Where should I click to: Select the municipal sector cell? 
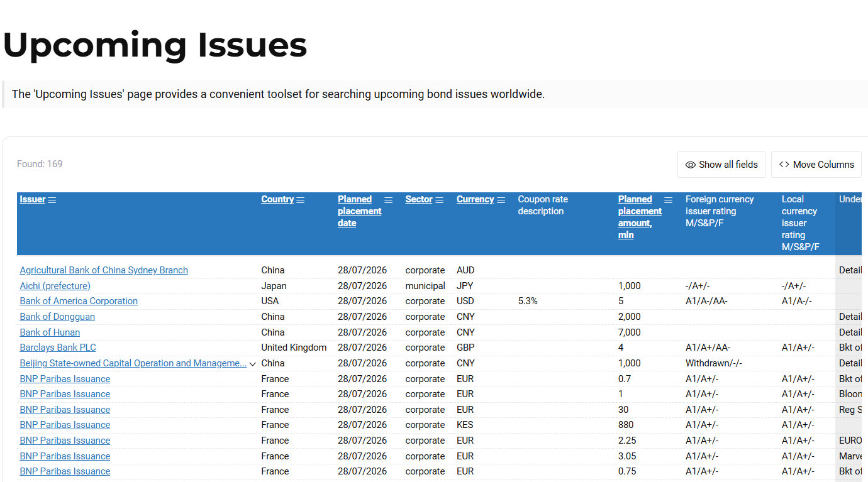[x=425, y=286]
